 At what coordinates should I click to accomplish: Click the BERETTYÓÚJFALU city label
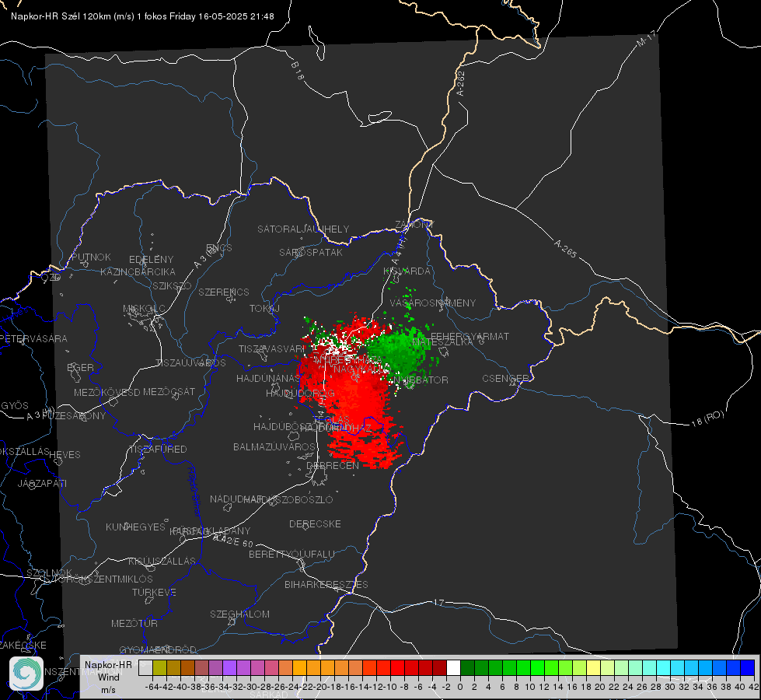pos(291,555)
